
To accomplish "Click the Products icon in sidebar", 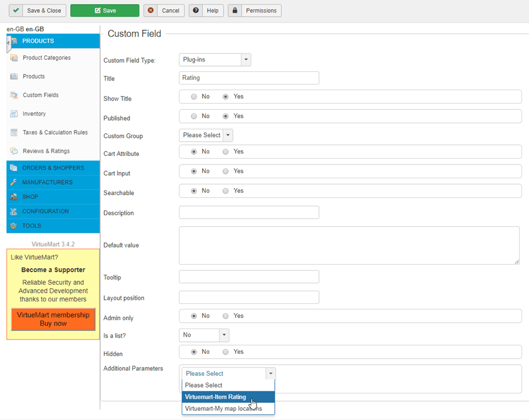I will (x=14, y=77).
